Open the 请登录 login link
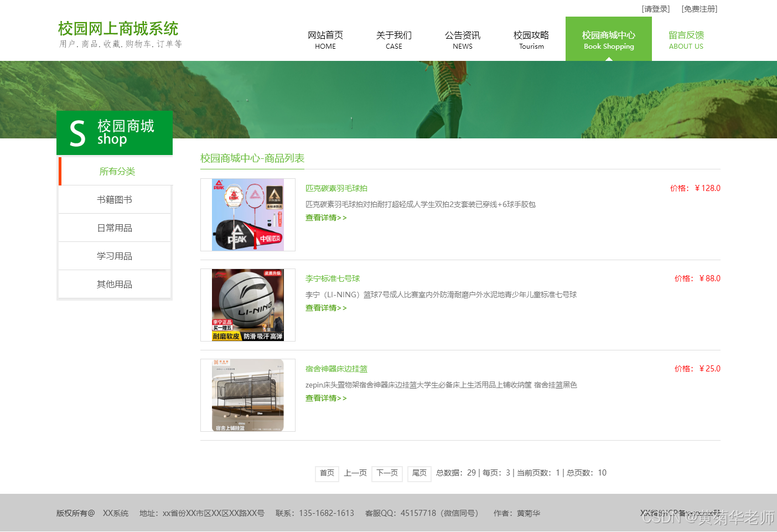This screenshot has height=532, width=777. pyautogui.click(x=656, y=9)
